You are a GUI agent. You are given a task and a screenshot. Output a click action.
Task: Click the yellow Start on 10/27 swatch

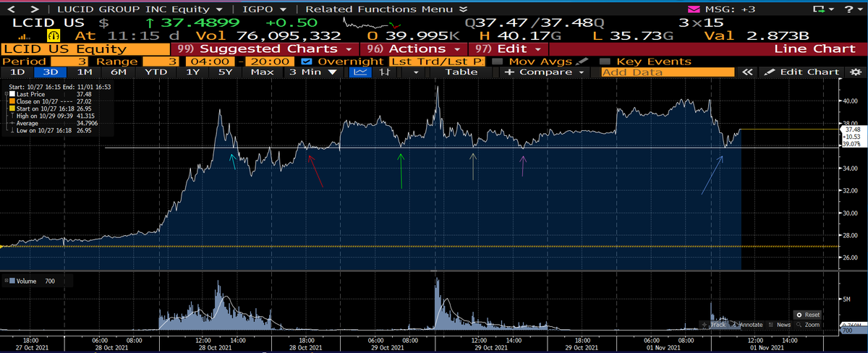click(11, 109)
